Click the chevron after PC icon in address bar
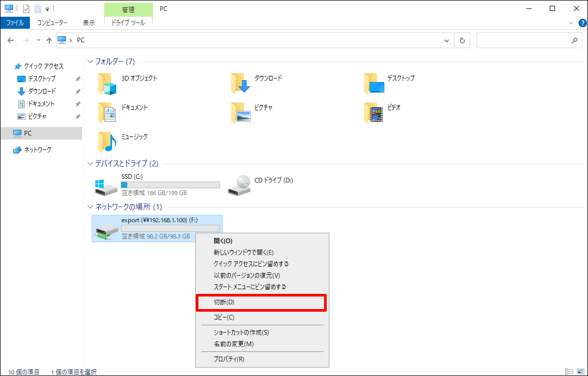588x376 pixels. (x=71, y=40)
